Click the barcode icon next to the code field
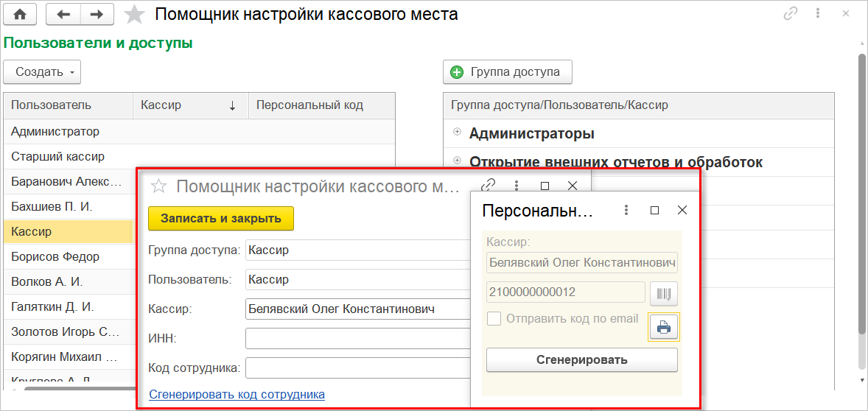This screenshot has width=868, height=411. point(663,294)
